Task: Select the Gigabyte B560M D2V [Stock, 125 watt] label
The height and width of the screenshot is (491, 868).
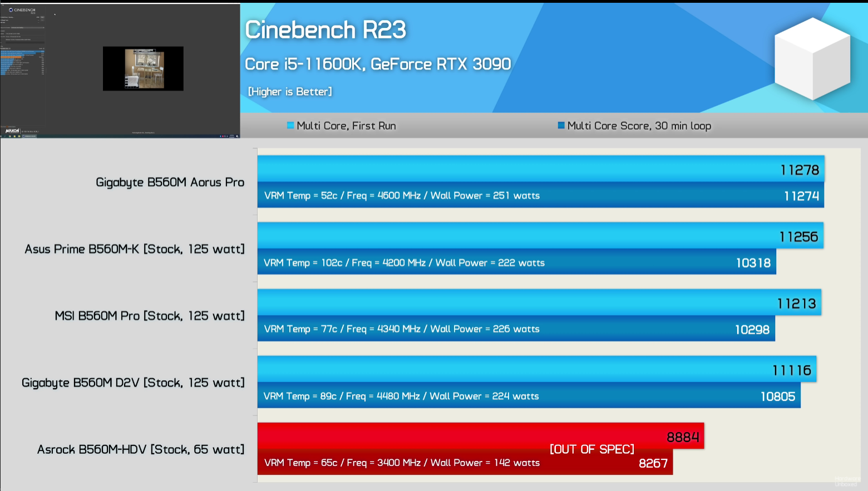Action: pyautogui.click(x=133, y=383)
